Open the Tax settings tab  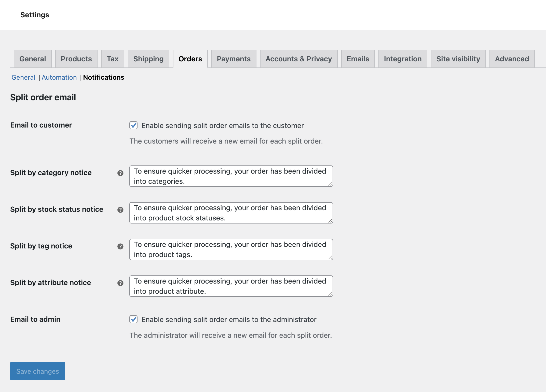pyautogui.click(x=113, y=59)
